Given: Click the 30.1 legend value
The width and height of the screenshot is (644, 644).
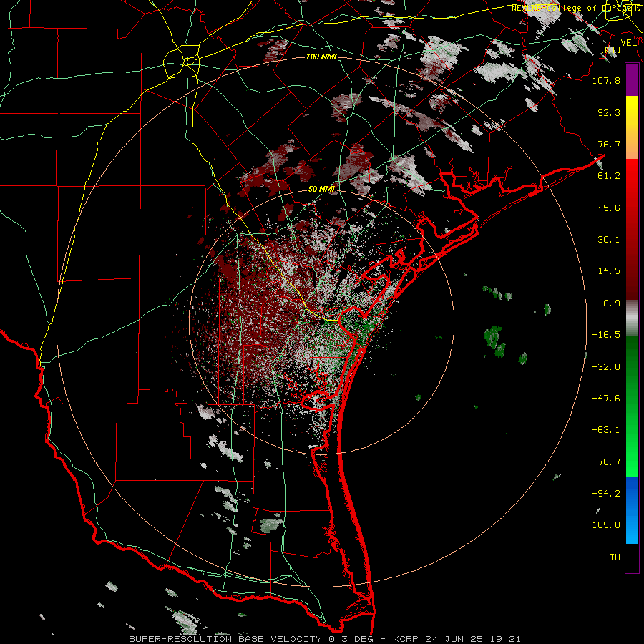Looking at the screenshot, I should pos(609,240).
